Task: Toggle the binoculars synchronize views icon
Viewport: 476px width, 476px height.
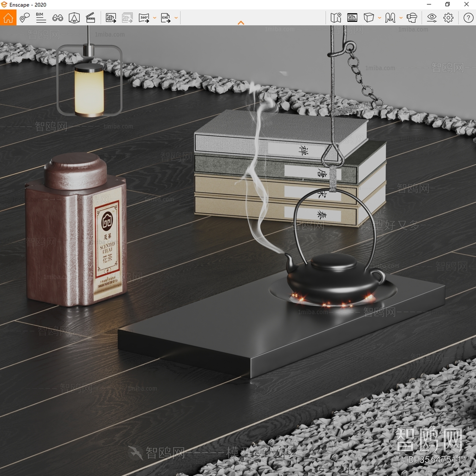Action: [57, 18]
